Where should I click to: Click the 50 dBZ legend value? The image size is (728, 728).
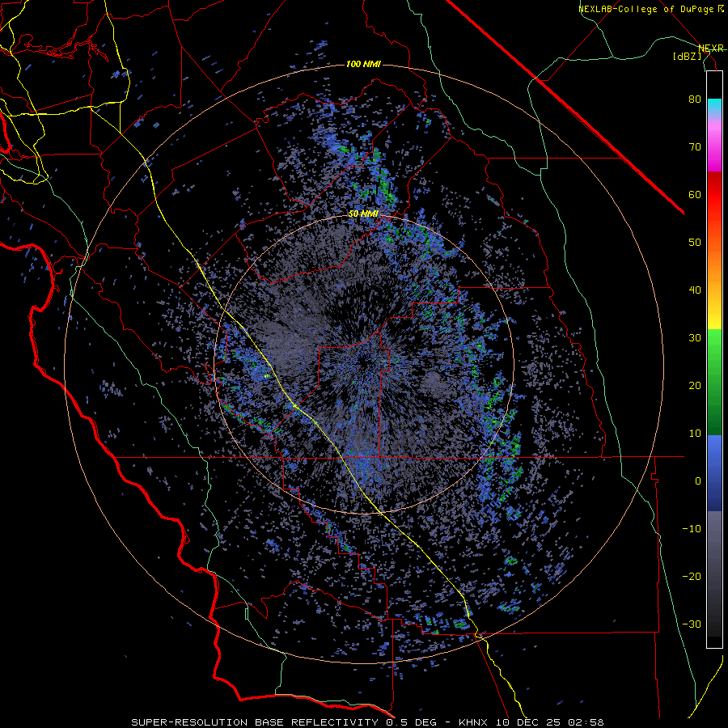(x=695, y=243)
